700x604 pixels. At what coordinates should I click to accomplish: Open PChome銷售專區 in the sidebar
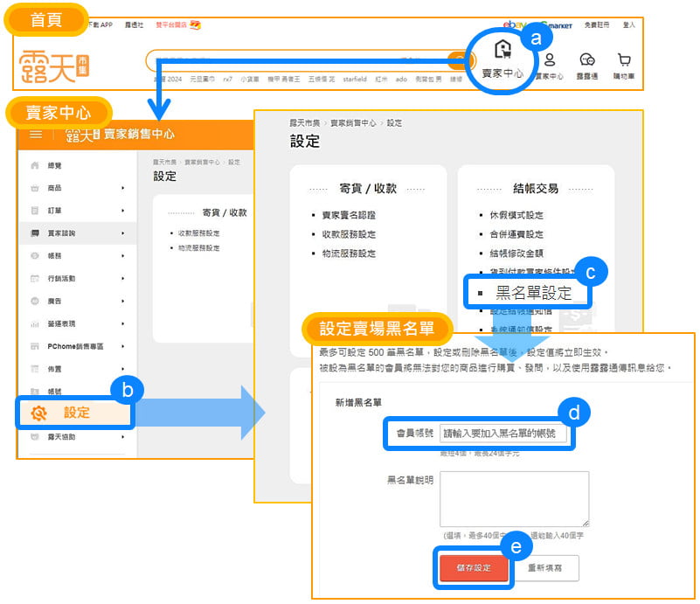pos(75,346)
